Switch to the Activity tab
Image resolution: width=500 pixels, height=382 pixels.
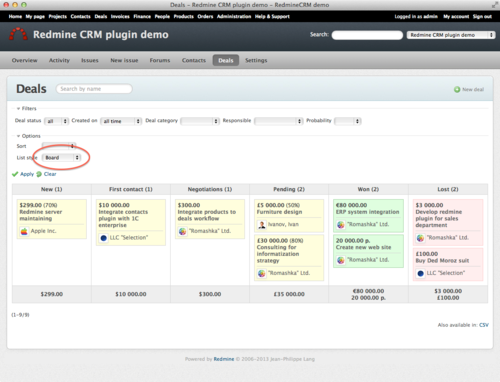(x=59, y=60)
